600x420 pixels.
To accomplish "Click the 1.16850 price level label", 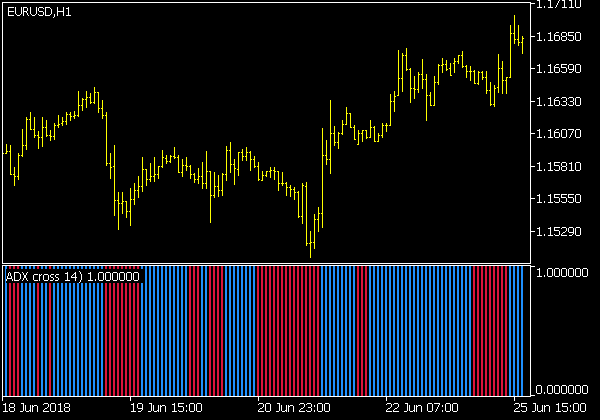I will coord(559,37).
